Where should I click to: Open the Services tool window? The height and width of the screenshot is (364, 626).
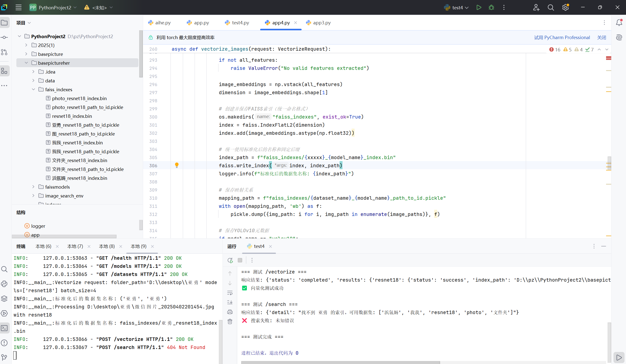(4, 313)
